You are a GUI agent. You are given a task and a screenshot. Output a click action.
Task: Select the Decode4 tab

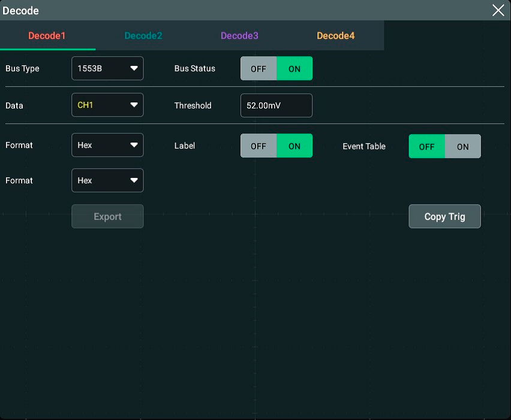coord(335,36)
